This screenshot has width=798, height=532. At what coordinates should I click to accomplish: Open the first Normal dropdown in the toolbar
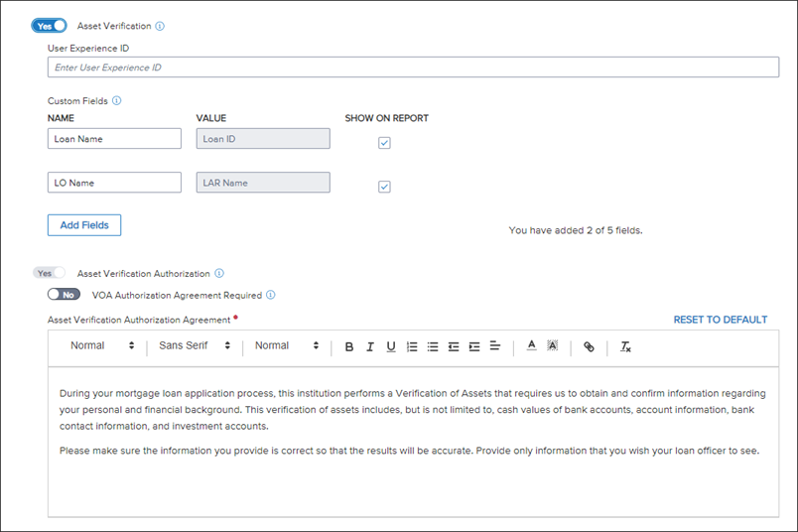click(x=102, y=346)
